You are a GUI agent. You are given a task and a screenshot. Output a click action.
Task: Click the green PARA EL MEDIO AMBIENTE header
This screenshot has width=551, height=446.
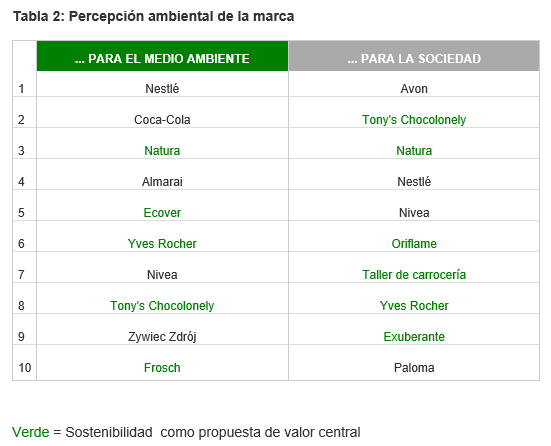(x=162, y=56)
